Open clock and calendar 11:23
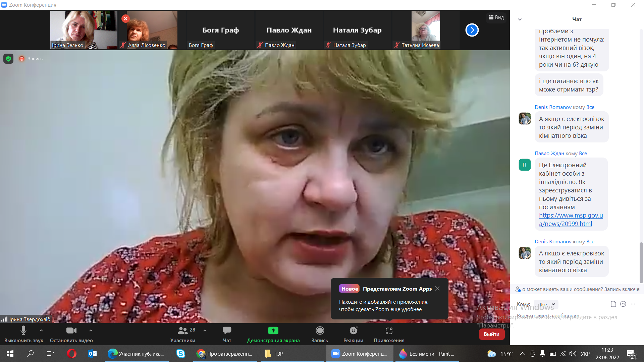644x362 pixels. point(607,354)
